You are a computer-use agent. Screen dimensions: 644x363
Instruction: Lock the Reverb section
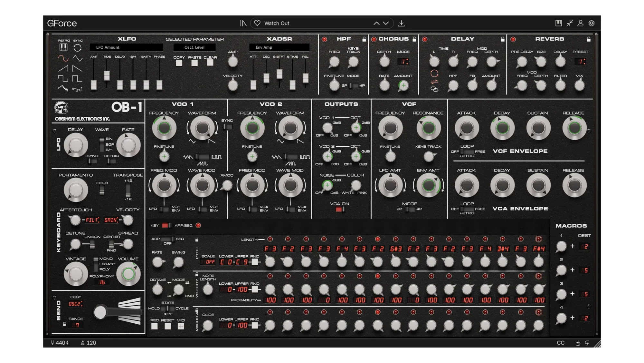tap(589, 39)
